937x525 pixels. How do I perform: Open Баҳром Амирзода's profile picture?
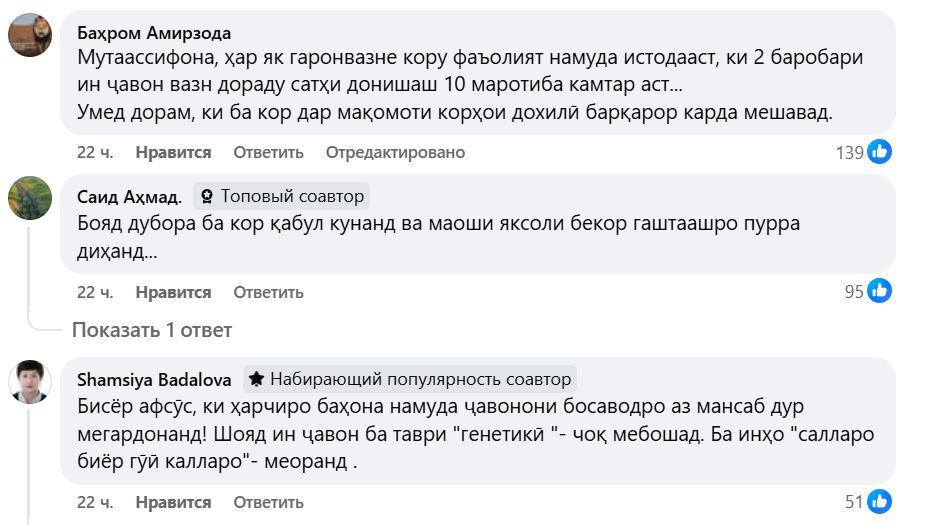[30, 35]
